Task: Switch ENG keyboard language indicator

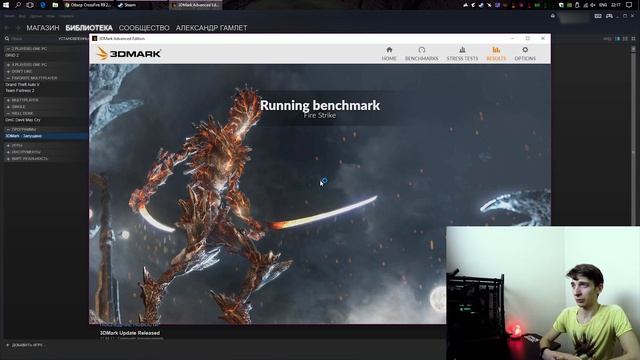Action: (603, 5)
